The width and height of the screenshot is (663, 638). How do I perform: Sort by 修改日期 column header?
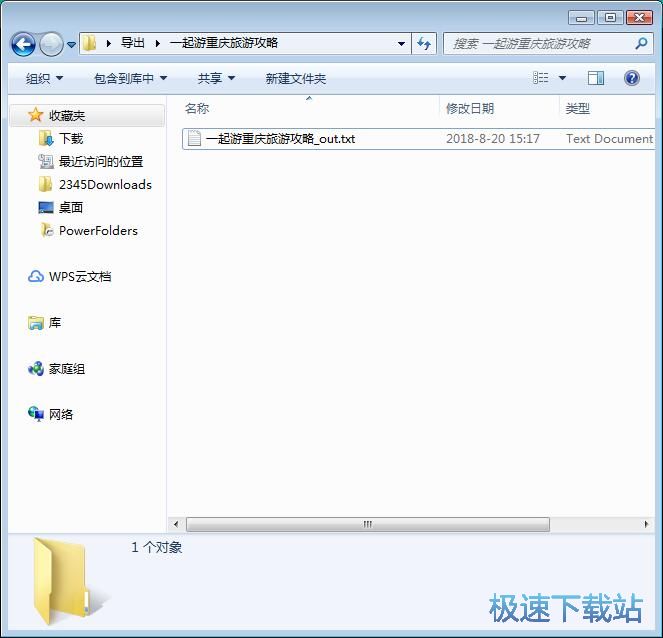pyautogui.click(x=470, y=109)
